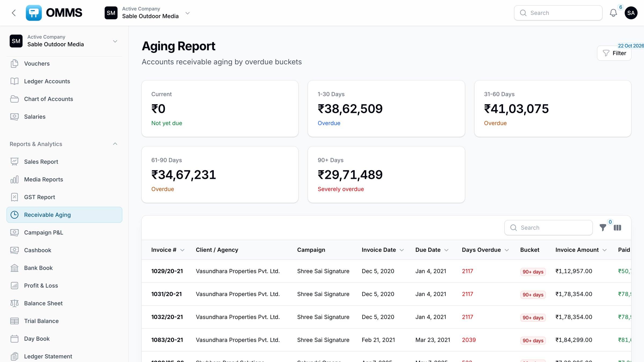The image size is (644, 362).
Task: Expand the header Active Company dropdown
Action: [x=188, y=13]
